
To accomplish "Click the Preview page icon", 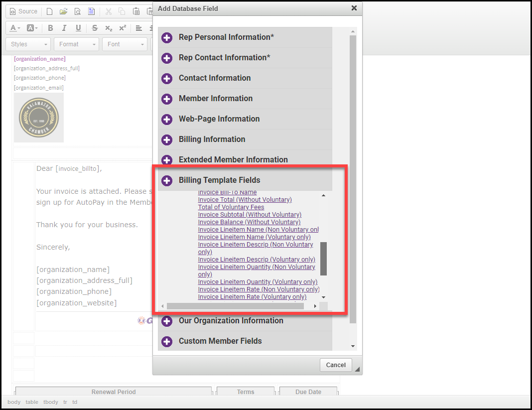I will pos(77,11).
